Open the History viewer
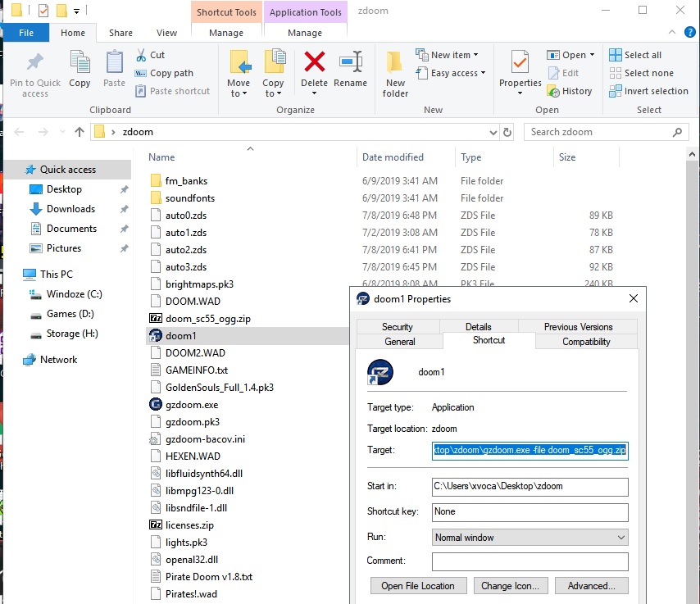This screenshot has height=604, width=700. (570, 91)
